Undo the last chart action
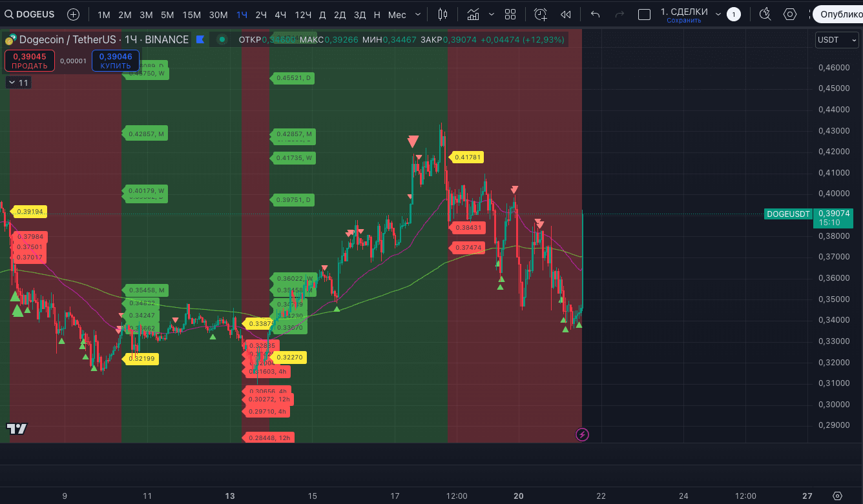863x504 pixels. 596,14
